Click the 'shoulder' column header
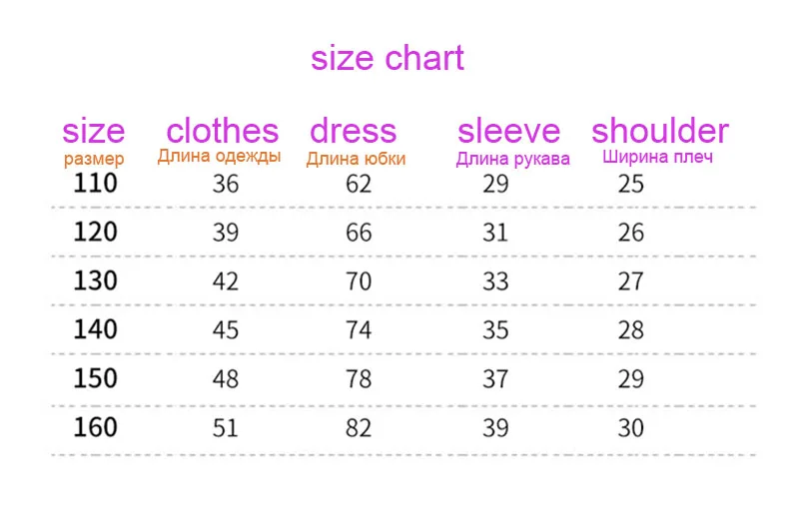 click(660, 131)
